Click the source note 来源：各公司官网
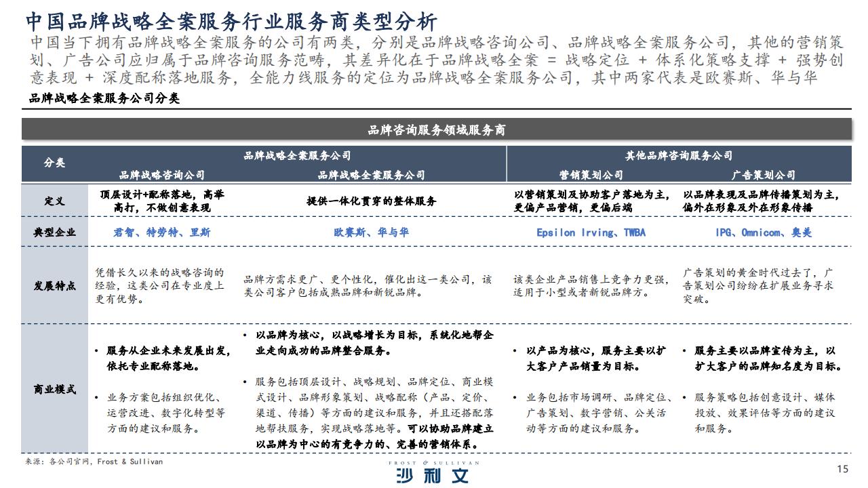This screenshot has height=488, width=868. coord(94,462)
